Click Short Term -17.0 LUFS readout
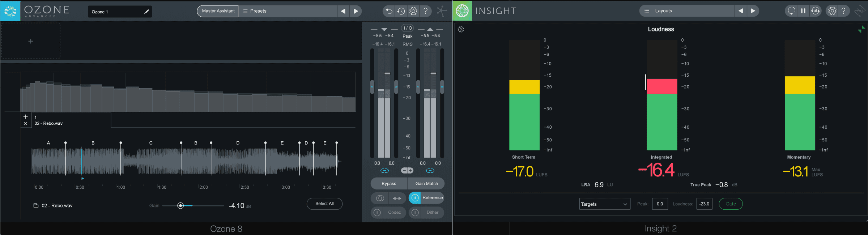Viewport: 868px width, 235px height. 520,171
